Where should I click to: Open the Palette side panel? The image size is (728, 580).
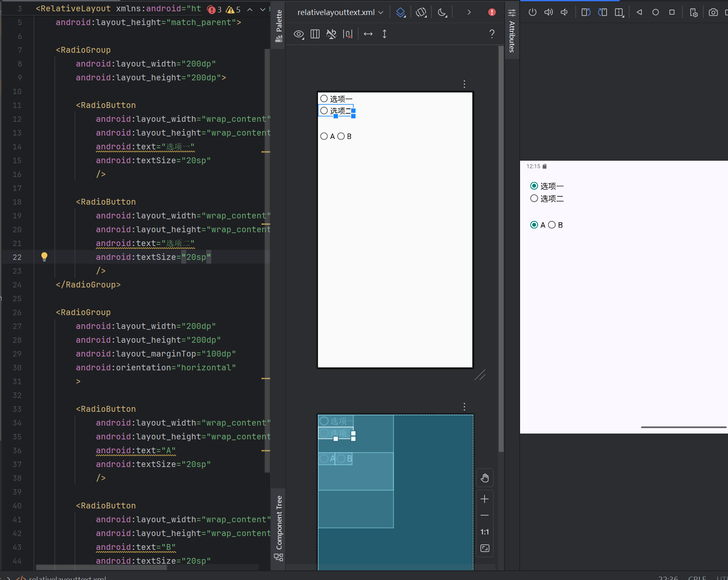click(x=279, y=25)
